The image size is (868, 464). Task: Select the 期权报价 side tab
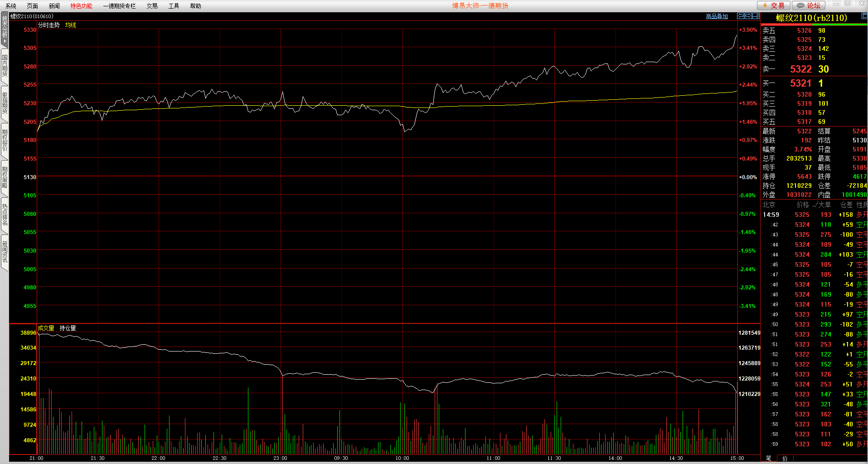pos(5,140)
